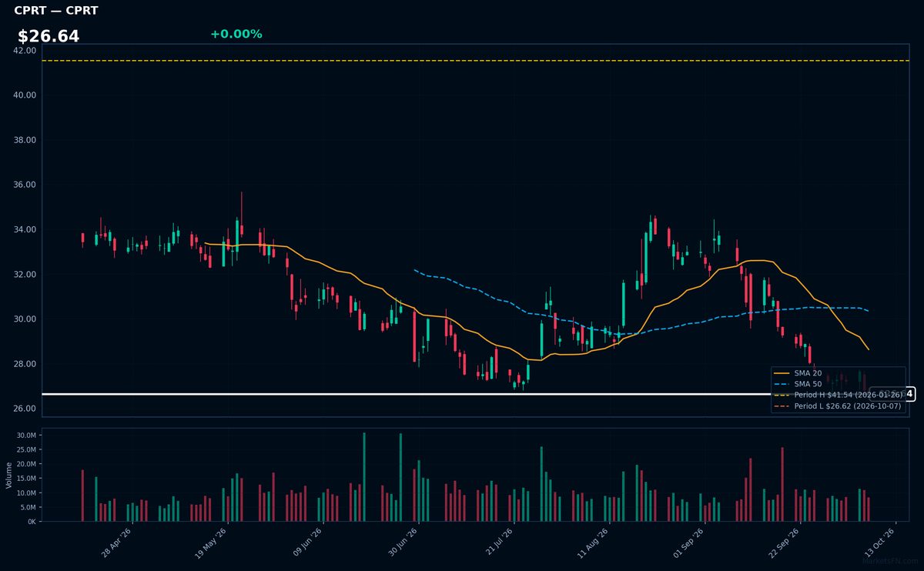Select the "40.00" price axis label
The height and width of the screenshot is (571, 924).
pyautogui.click(x=25, y=95)
